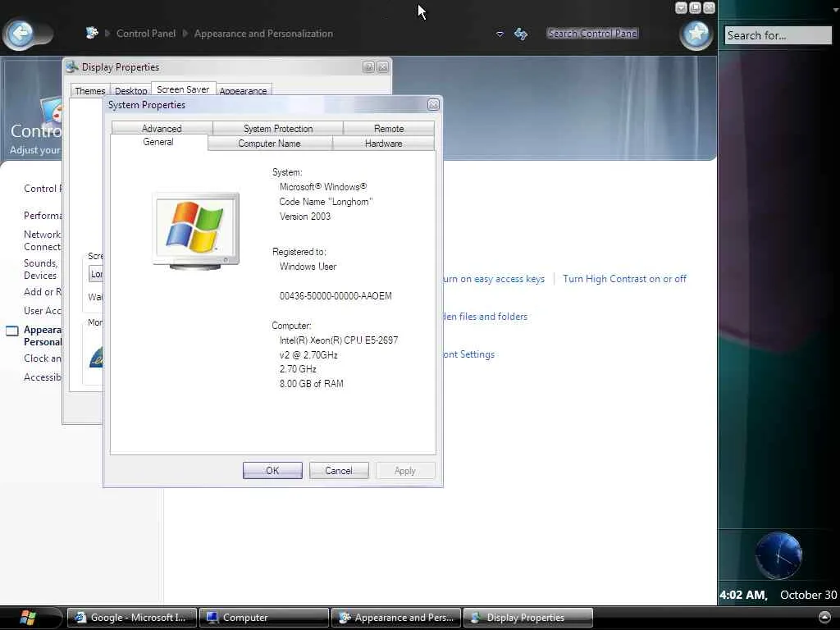Close the Display Properties window

tap(382, 67)
